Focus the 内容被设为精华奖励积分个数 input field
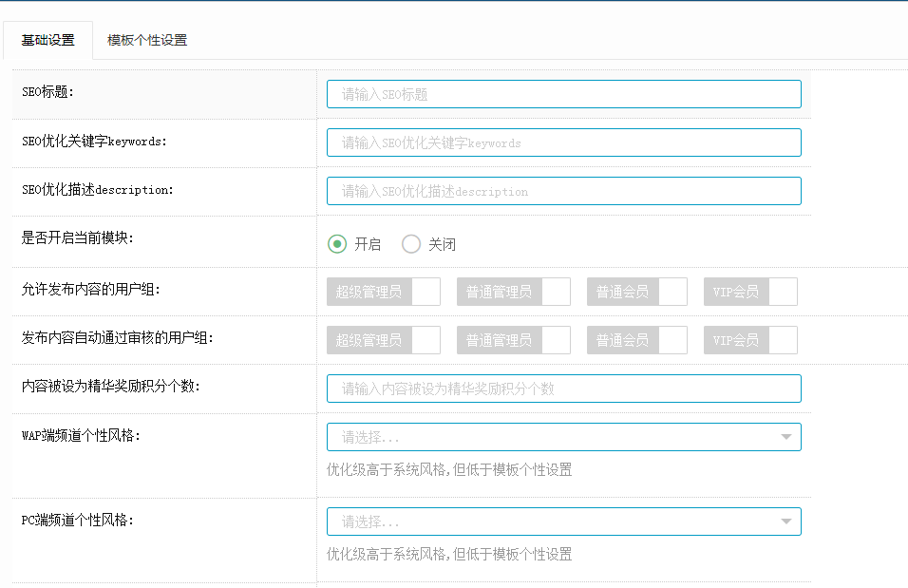Viewport: 908px width, 588px height. (564, 389)
